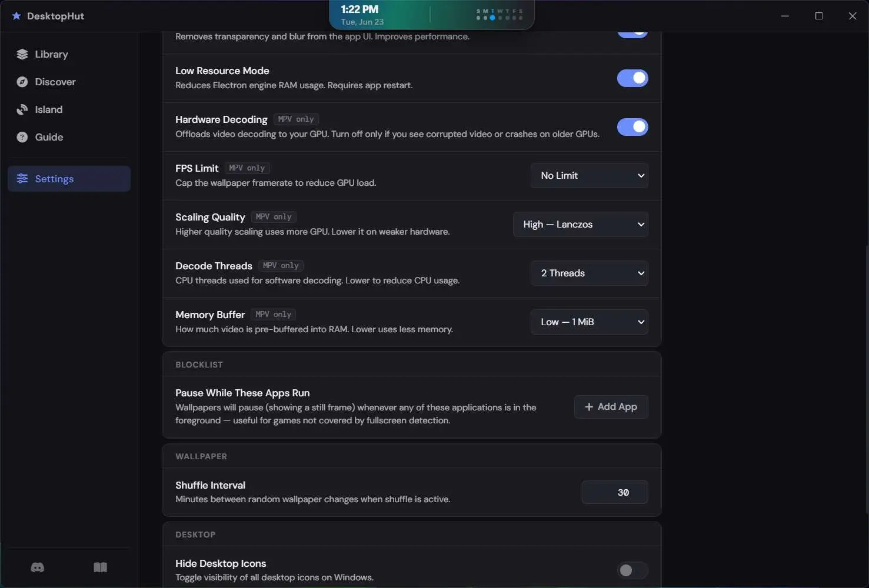Screen dimensions: 869x588
Task: Open the Island section
Action: [x=69, y=109]
